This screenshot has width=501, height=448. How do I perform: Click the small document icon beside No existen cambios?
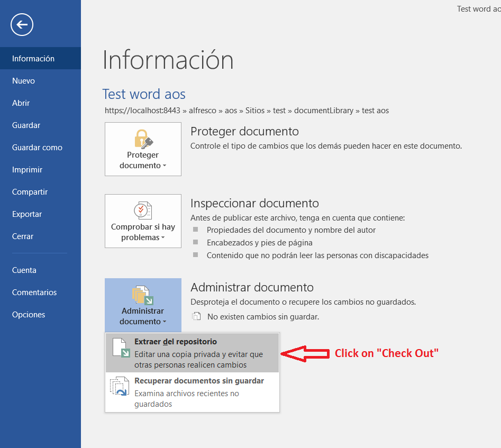pyautogui.click(x=196, y=317)
